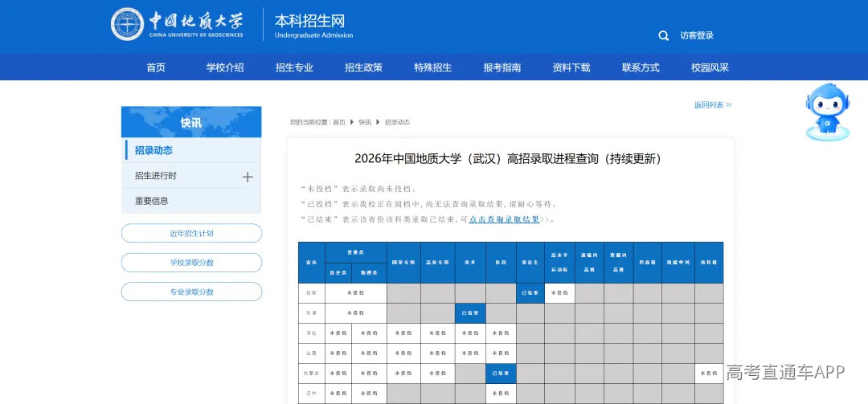The width and height of the screenshot is (868, 404).
Task: Open the 点击查询录取结果 hyperlink
Action: pos(504,219)
